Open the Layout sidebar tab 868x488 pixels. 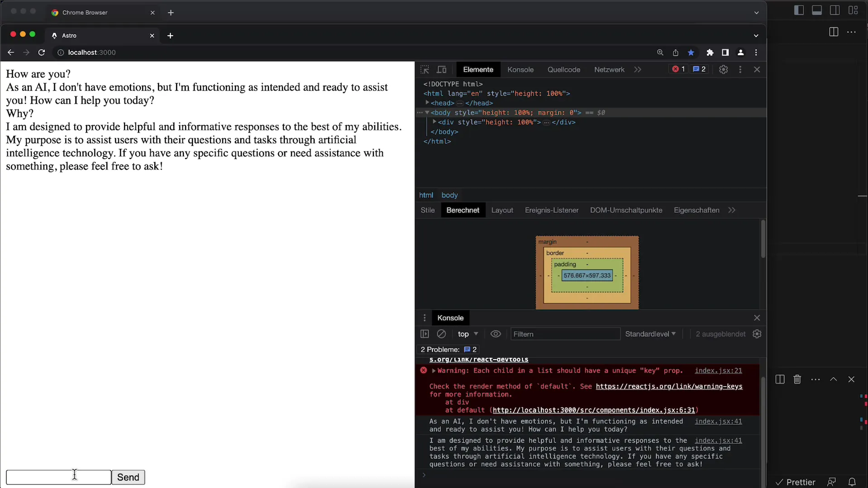click(502, 210)
